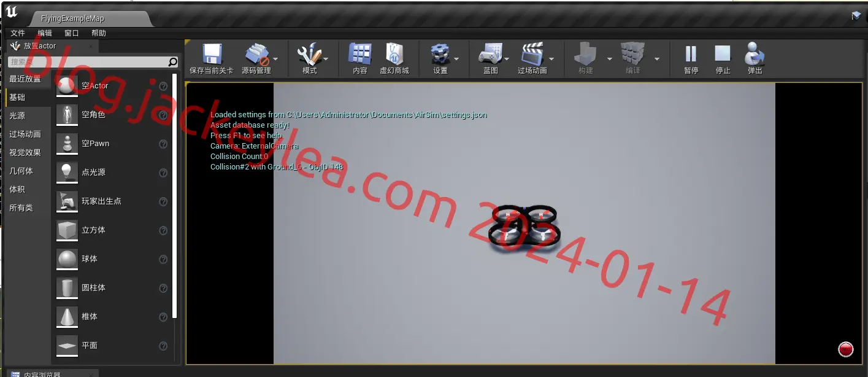Viewport: 868px width, 377px height.
Task: Click the drone in the viewport
Action: point(526,230)
